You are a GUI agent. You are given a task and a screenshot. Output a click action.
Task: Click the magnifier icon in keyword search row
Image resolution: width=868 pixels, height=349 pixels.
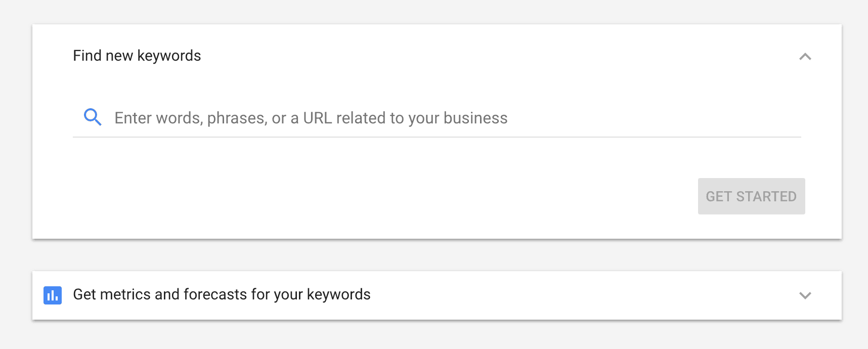93,117
